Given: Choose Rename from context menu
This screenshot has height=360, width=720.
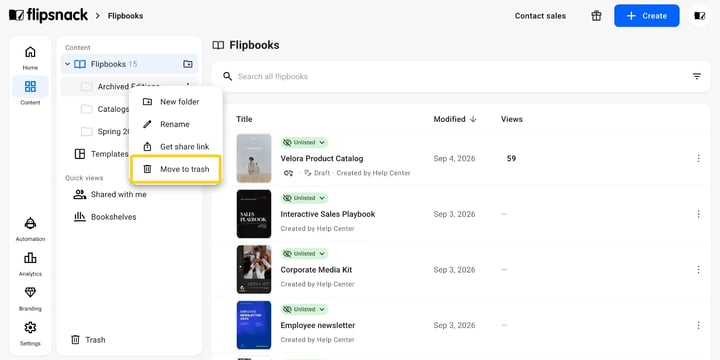Looking at the screenshot, I should coord(176,124).
